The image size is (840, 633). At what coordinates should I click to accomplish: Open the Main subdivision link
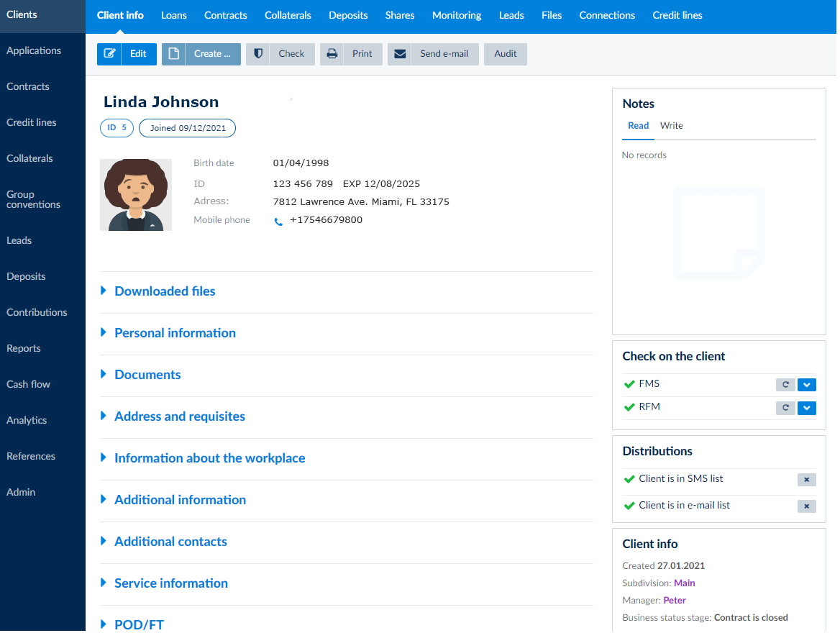coord(684,584)
